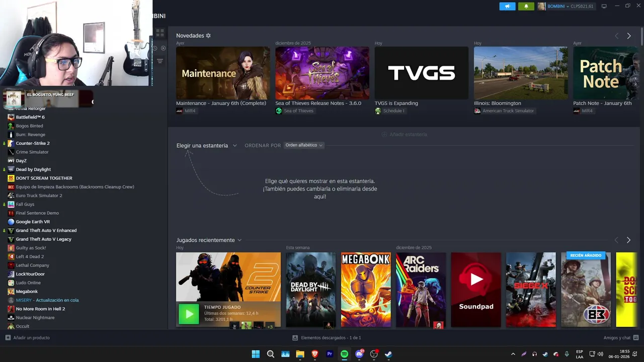This screenshot has height=362, width=644.
Task: Open the Soundpad cover tile
Action: (476, 290)
